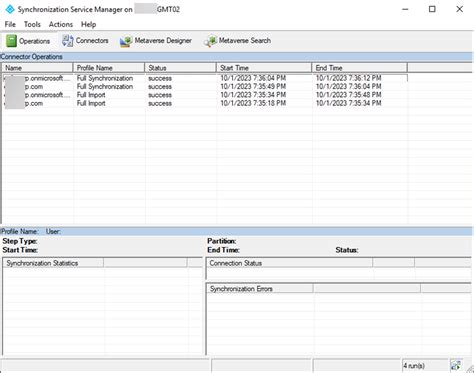
Task: Minimize the Synchronization Service Manager window
Action: click(x=405, y=9)
